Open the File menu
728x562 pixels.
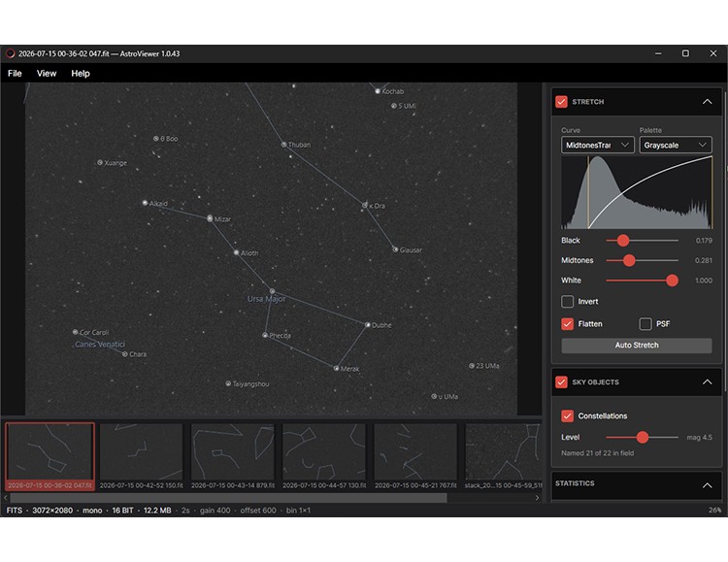(15, 74)
